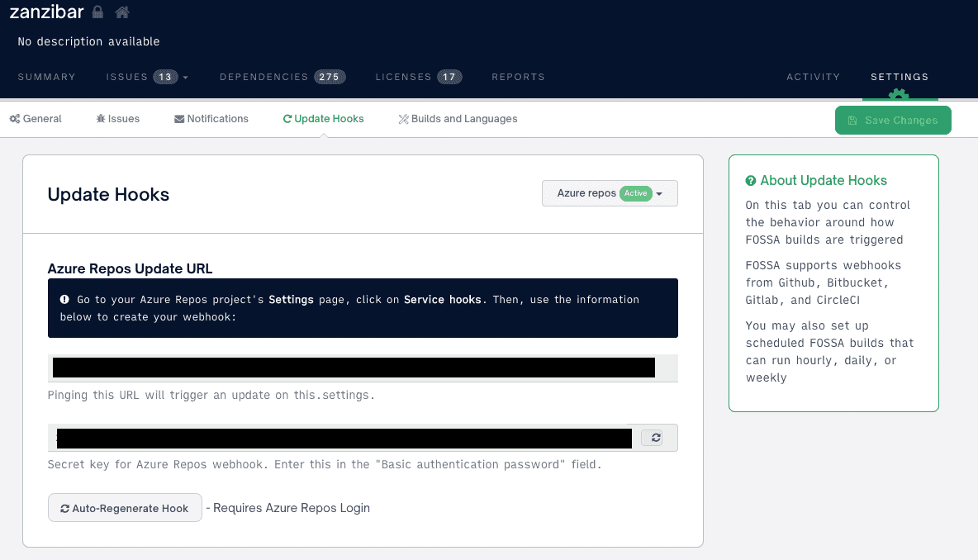Open the Azure repos provider dropdown
978x560 pixels.
[610, 193]
